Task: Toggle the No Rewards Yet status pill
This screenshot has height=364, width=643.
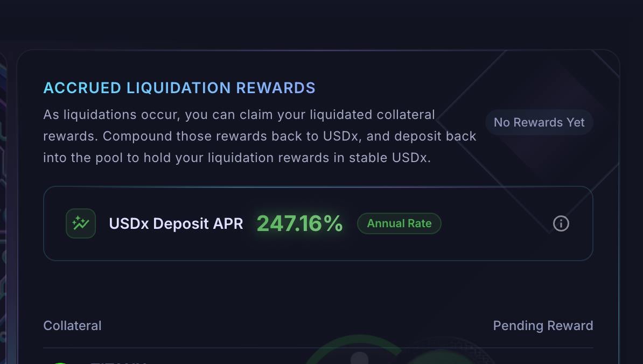Action: [x=539, y=122]
